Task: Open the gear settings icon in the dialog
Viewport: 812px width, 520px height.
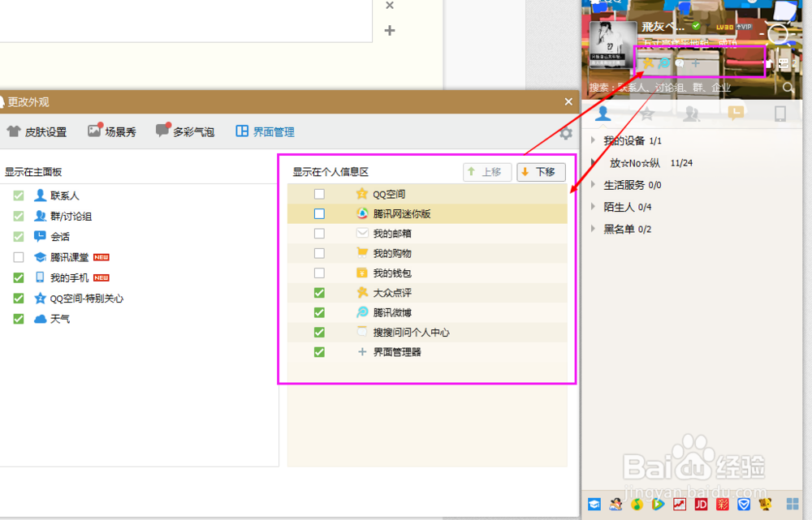Action: [565, 133]
